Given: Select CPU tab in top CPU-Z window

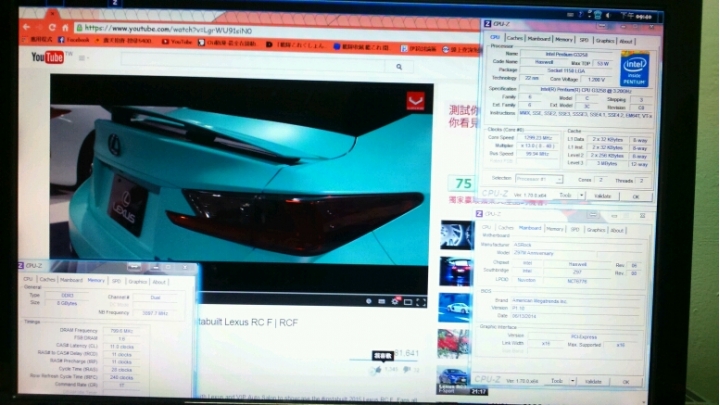Looking at the screenshot, I should 495,38.
